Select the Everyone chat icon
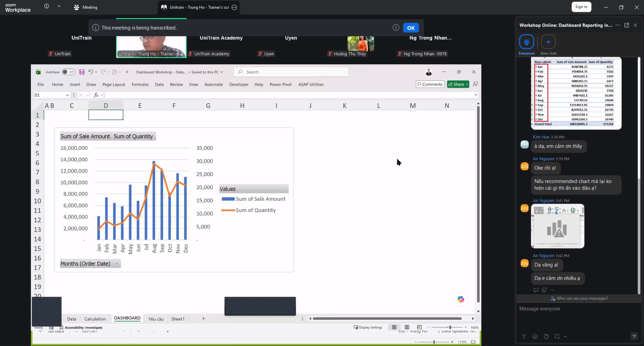The width and height of the screenshot is (644, 346). (527, 42)
